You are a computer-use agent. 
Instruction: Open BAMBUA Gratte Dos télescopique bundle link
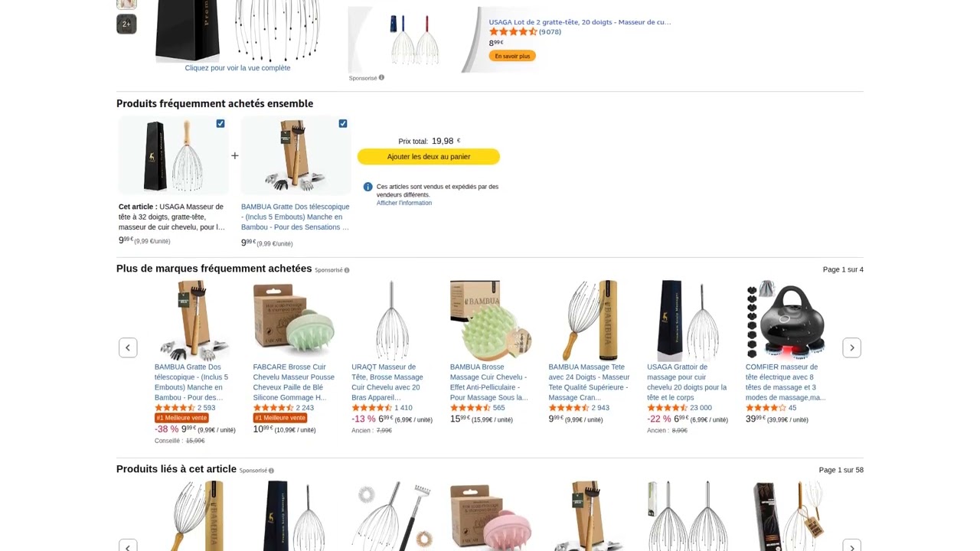coord(296,217)
